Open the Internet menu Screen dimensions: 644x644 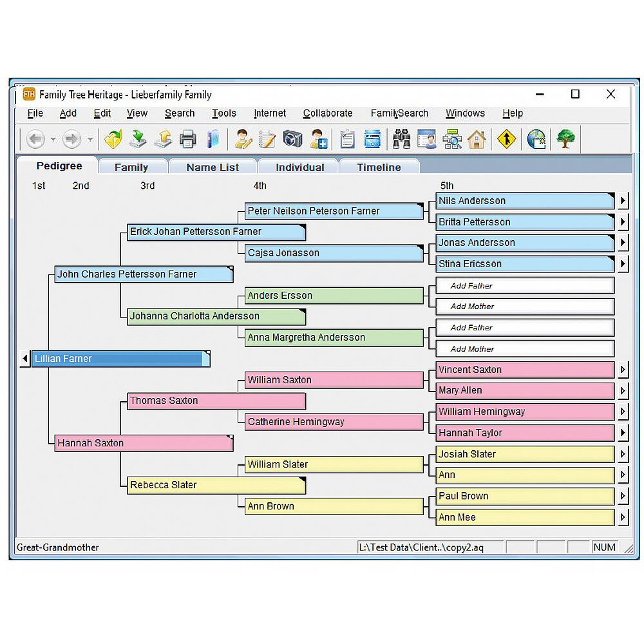270,113
